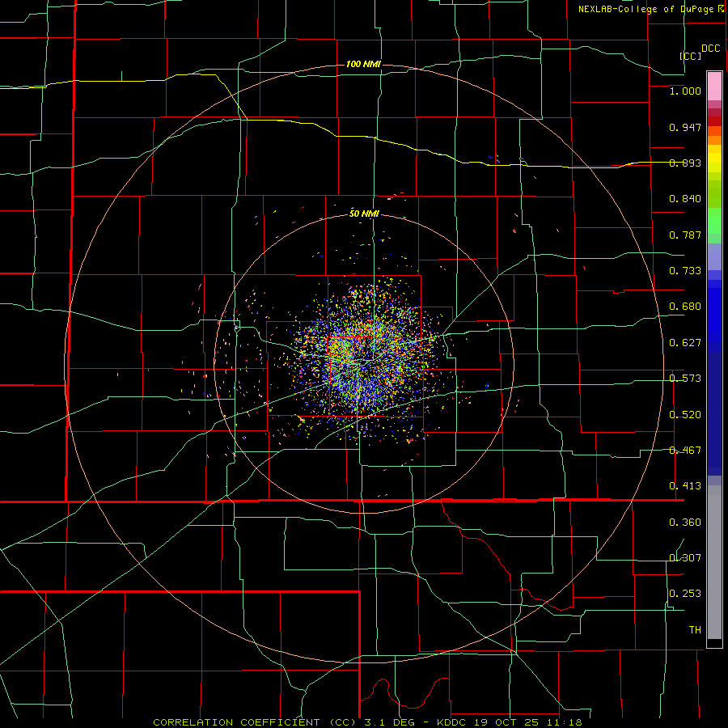This screenshot has width=728, height=728.
Task: Click the gray lower segment of color bar
Action: [x=714, y=562]
